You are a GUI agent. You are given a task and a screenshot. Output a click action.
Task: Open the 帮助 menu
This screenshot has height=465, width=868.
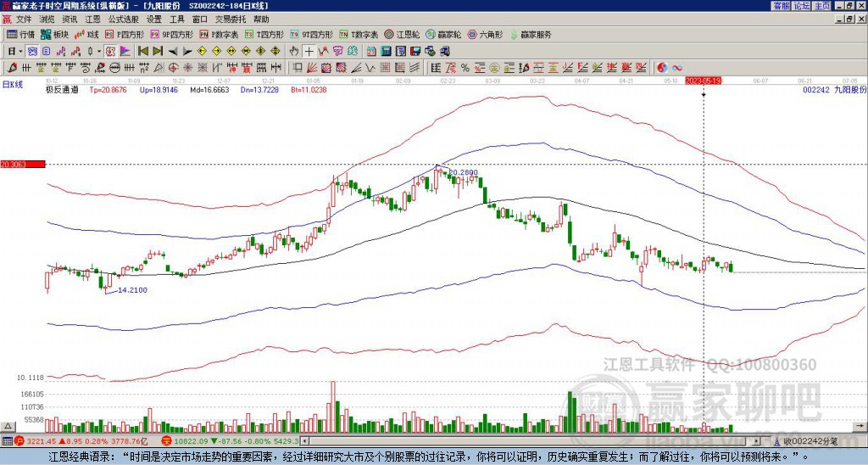point(261,20)
